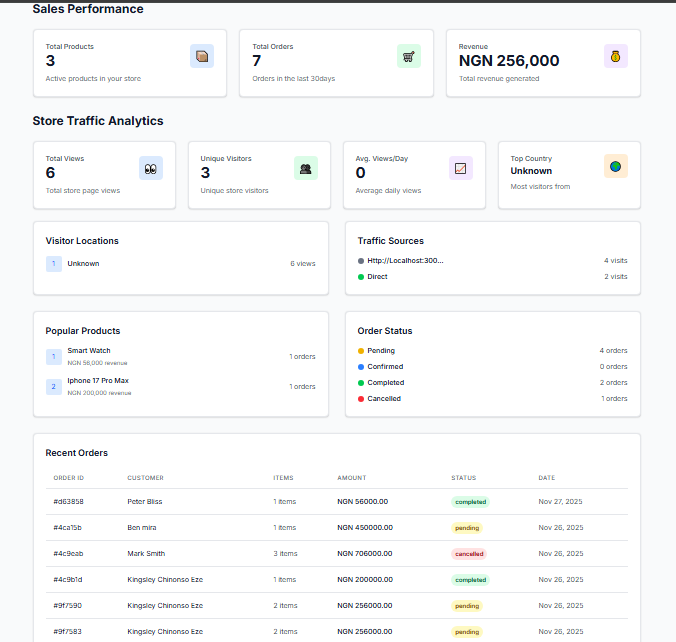Click the NGN 706000.00 amount cell
Screen dimensions: 676x642
coord(365,553)
